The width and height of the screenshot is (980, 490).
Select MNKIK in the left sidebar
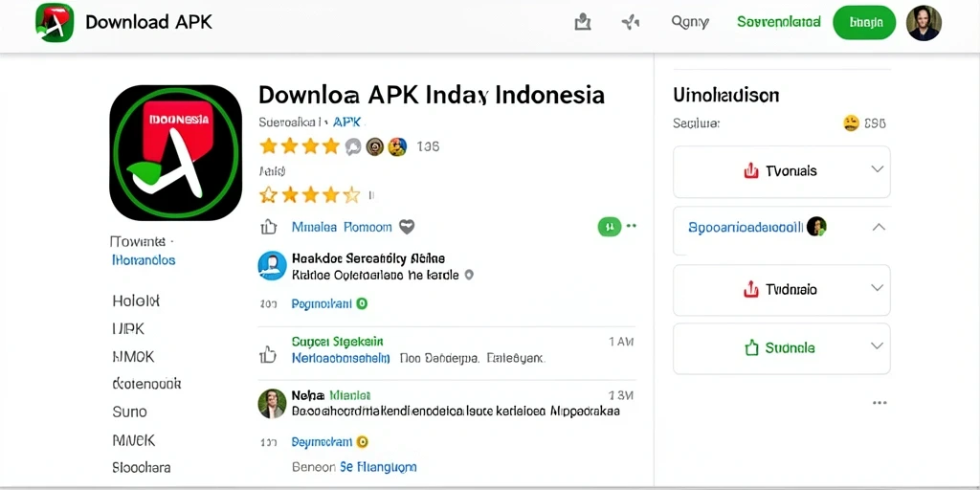[x=134, y=440]
